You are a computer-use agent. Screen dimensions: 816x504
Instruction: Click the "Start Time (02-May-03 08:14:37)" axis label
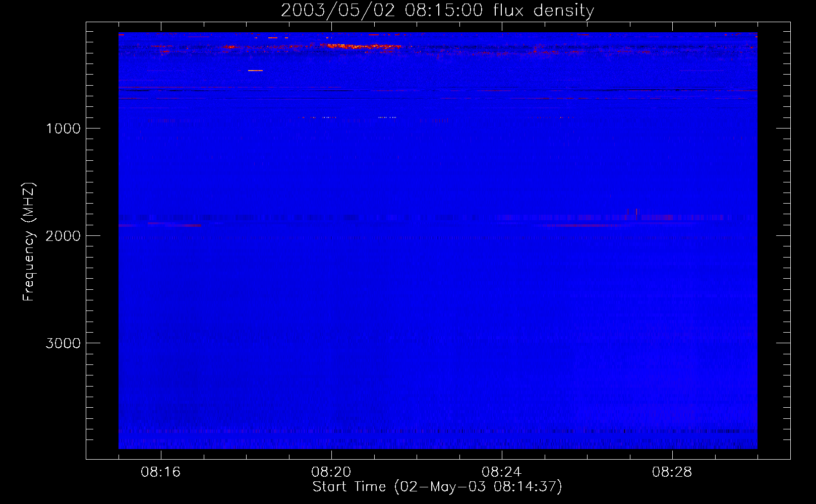[437, 487]
